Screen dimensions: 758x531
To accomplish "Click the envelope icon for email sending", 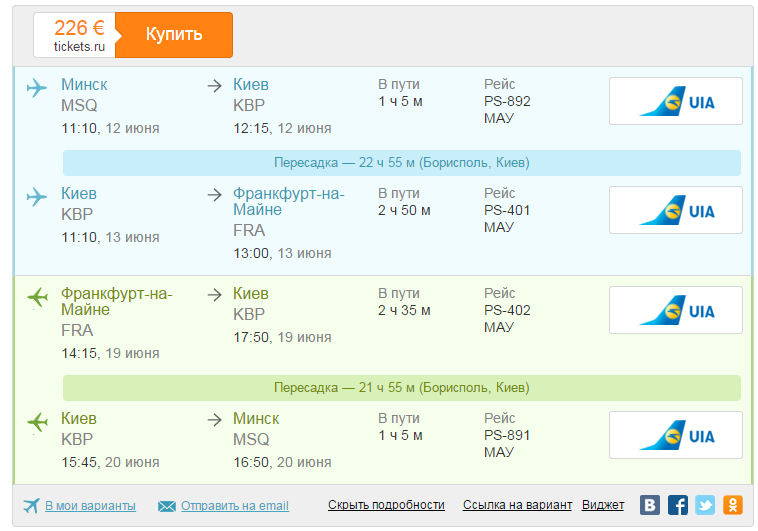I will (166, 506).
